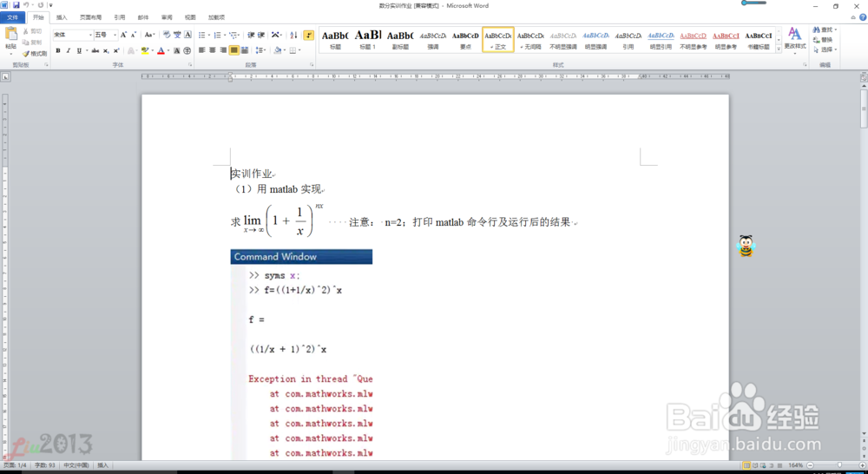The image size is (868, 474).
Task: Click the strikethrough (abc) icon
Action: click(x=95, y=50)
